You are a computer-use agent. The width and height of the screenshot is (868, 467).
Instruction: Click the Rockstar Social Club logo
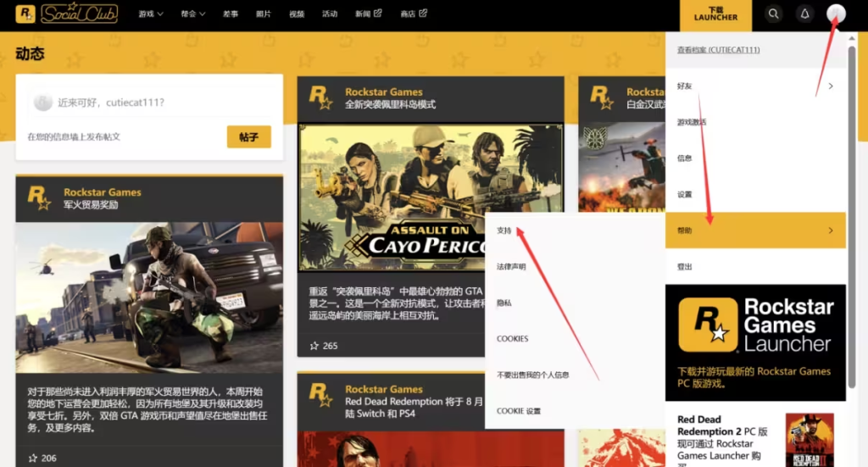66,14
